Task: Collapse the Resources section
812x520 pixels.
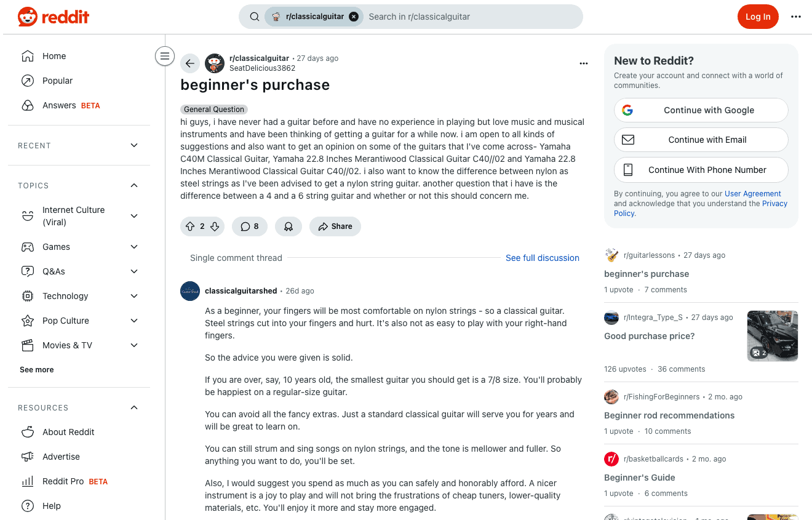Action: click(x=134, y=407)
